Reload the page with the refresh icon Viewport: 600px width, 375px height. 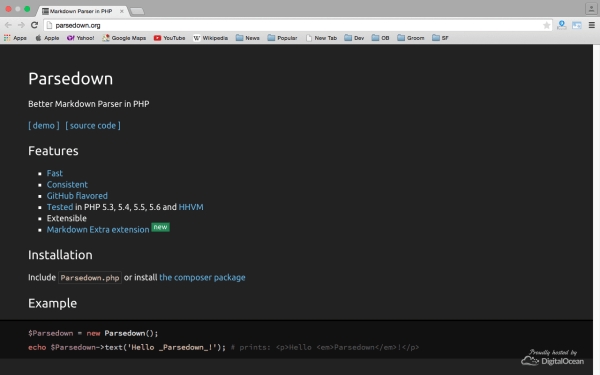(x=34, y=25)
